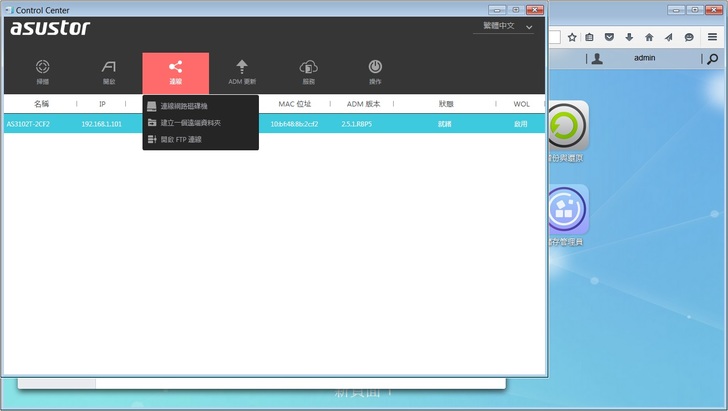
Task: Open the ADM 更新 update arrow icon
Action: click(242, 67)
